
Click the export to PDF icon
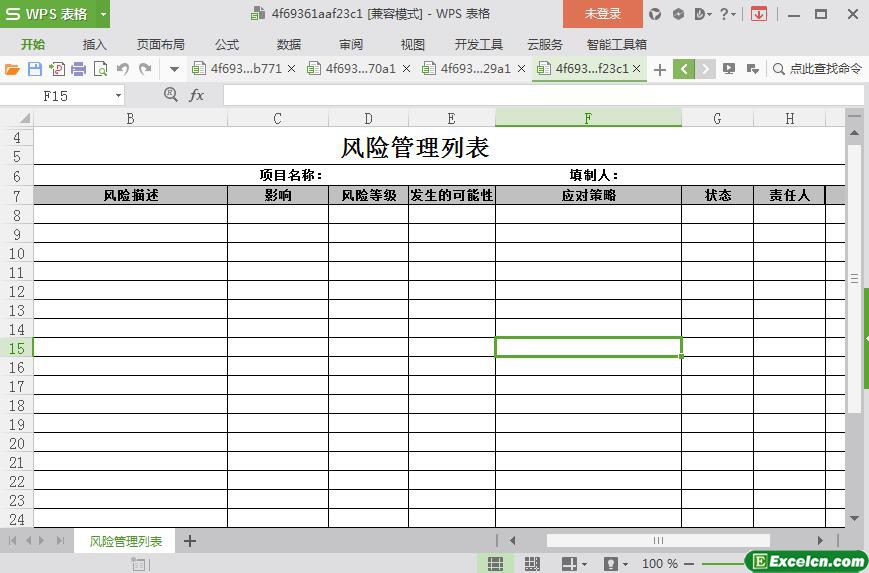tap(57, 69)
